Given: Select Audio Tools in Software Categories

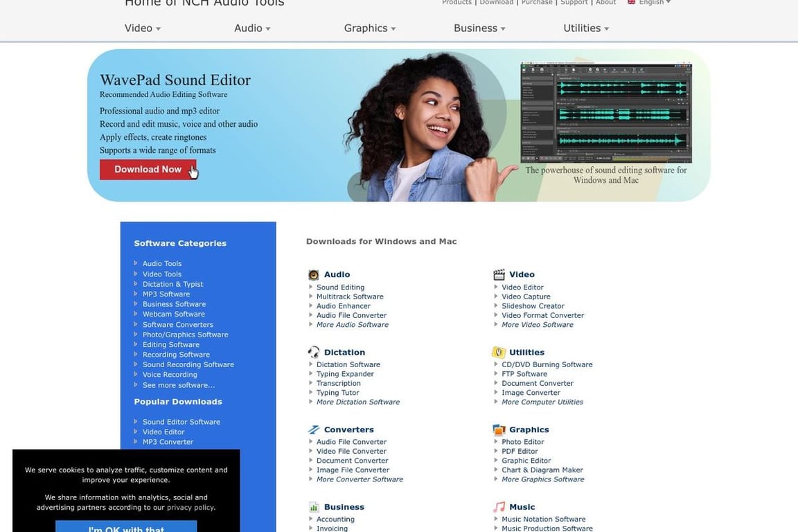Looking at the screenshot, I should tap(162, 264).
